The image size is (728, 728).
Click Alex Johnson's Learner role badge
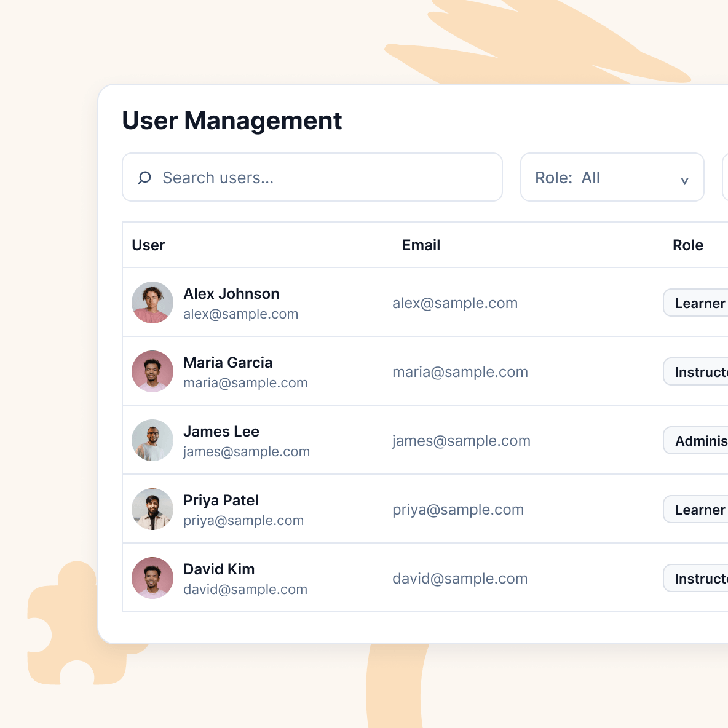[x=695, y=303]
